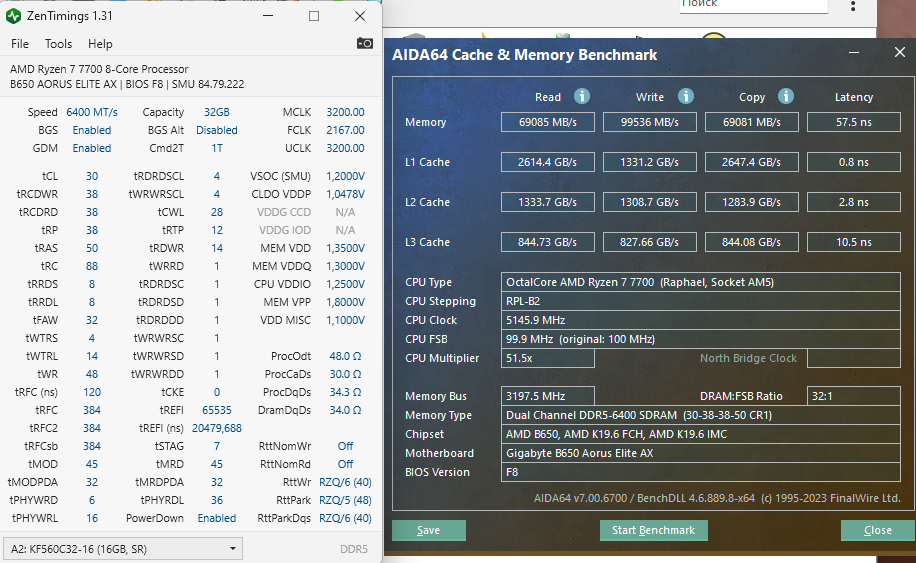Click the tRAS value 50
The image size is (916, 563).
click(92, 248)
